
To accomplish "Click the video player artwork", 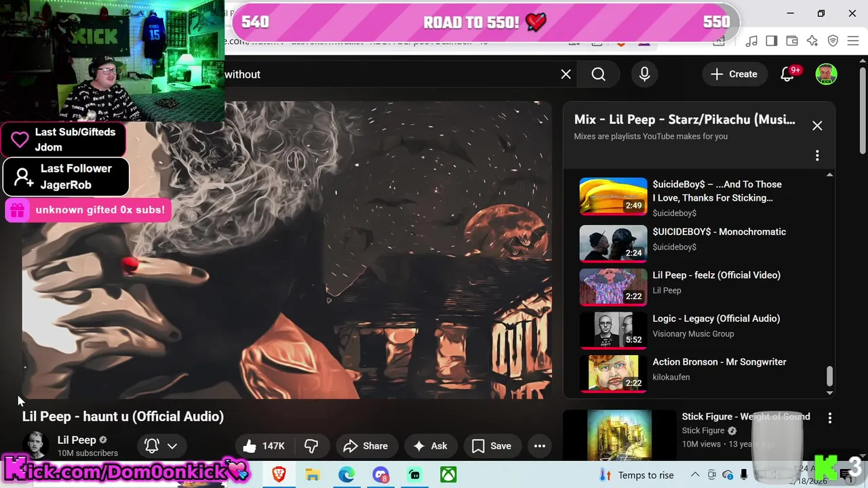I will pos(287,250).
